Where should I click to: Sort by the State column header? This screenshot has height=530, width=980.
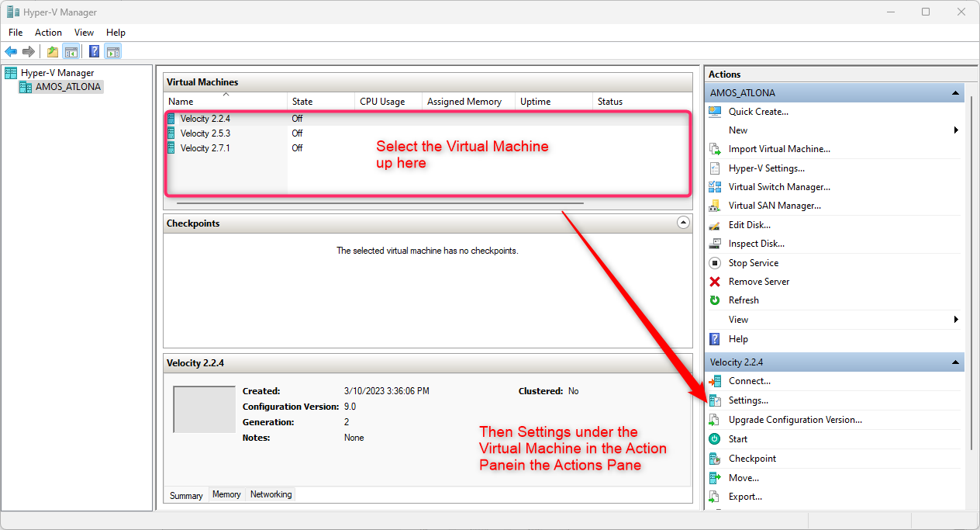point(321,102)
